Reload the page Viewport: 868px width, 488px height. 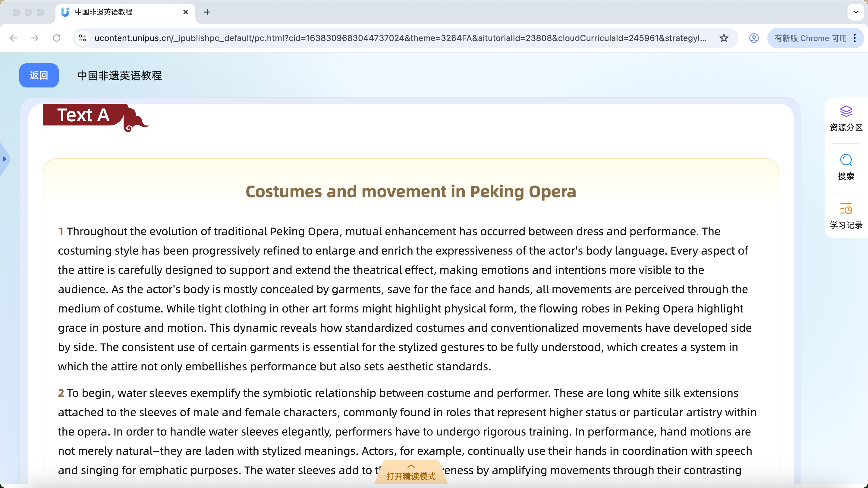click(x=57, y=38)
